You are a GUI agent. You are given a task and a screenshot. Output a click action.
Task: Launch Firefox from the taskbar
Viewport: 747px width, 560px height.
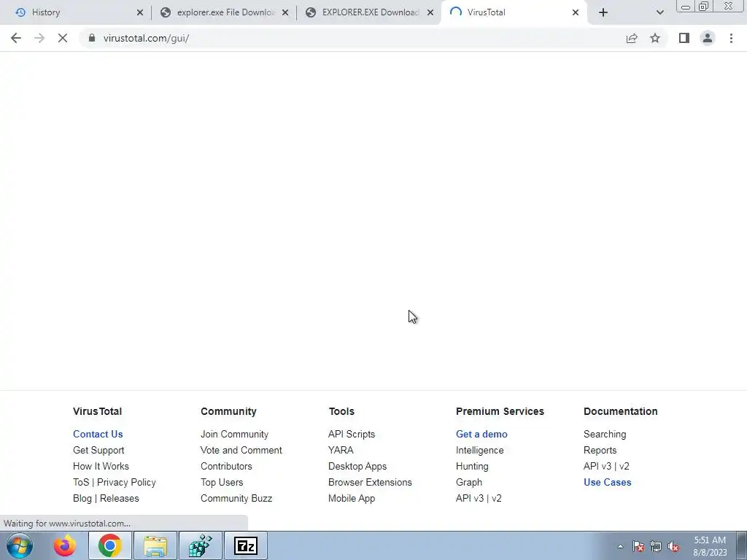(x=65, y=545)
